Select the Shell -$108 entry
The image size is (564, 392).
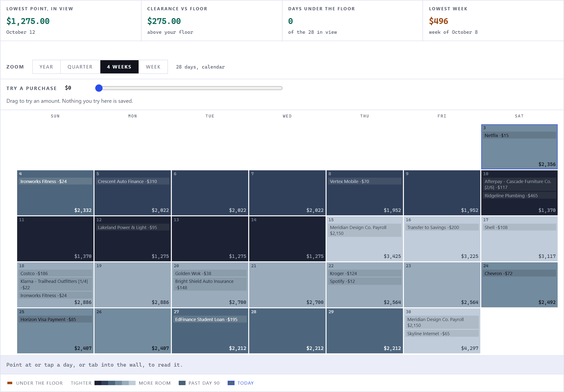click(x=519, y=227)
